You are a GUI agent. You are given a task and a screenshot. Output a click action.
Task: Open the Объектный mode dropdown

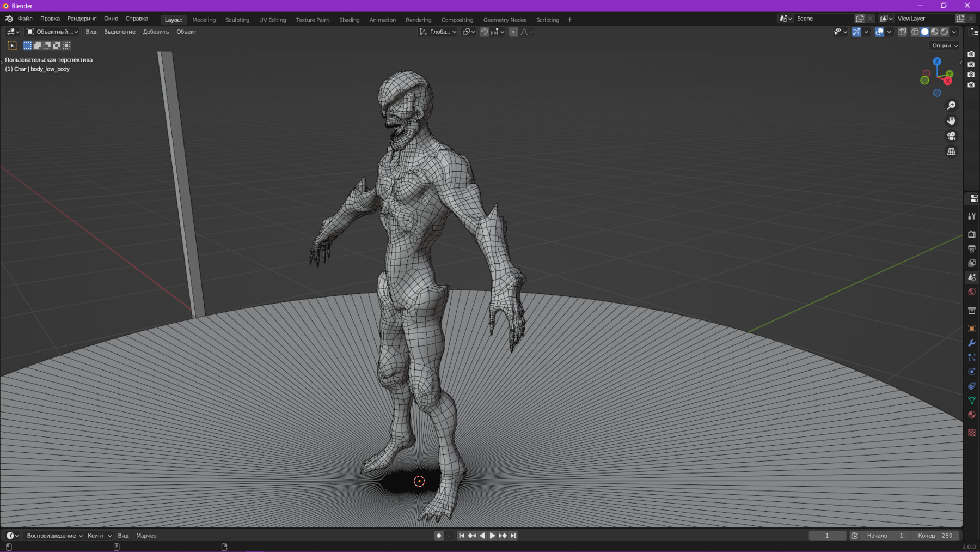52,32
